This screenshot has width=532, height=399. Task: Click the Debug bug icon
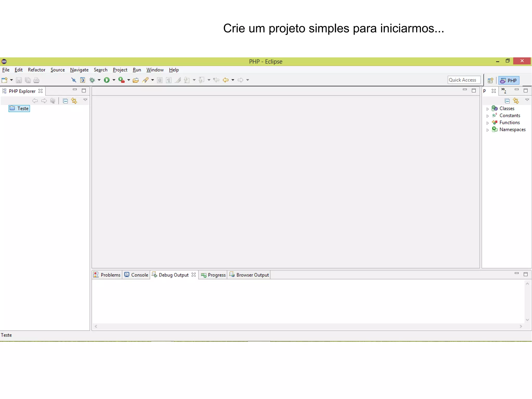tap(92, 80)
